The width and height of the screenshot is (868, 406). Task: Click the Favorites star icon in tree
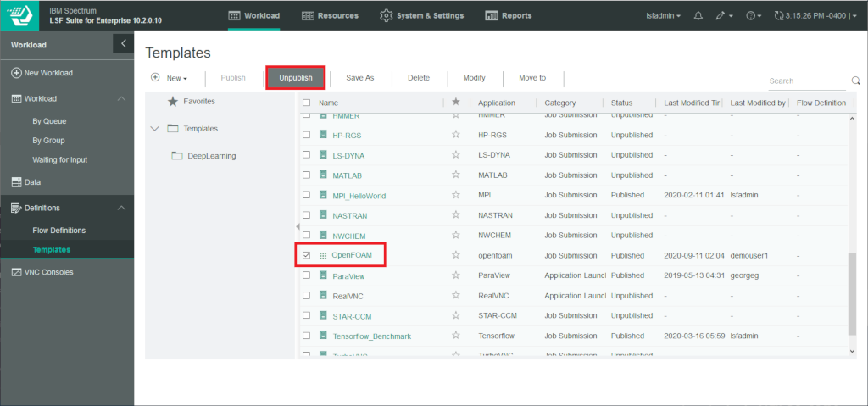(173, 102)
